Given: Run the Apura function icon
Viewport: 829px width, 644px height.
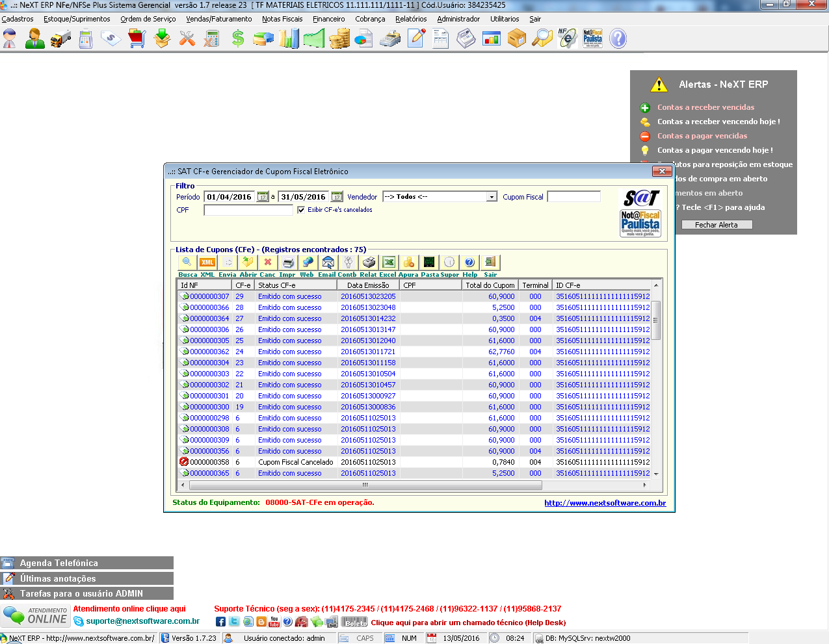Looking at the screenshot, I should pyautogui.click(x=408, y=262).
